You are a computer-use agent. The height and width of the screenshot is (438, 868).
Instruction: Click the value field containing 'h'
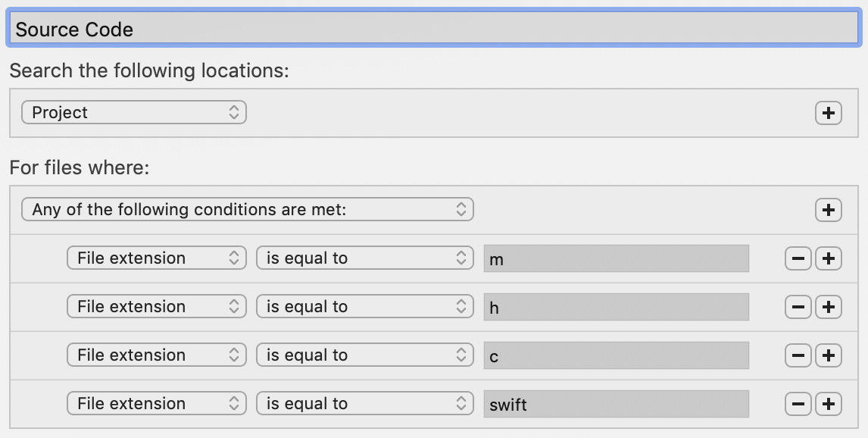(x=617, y=306)
